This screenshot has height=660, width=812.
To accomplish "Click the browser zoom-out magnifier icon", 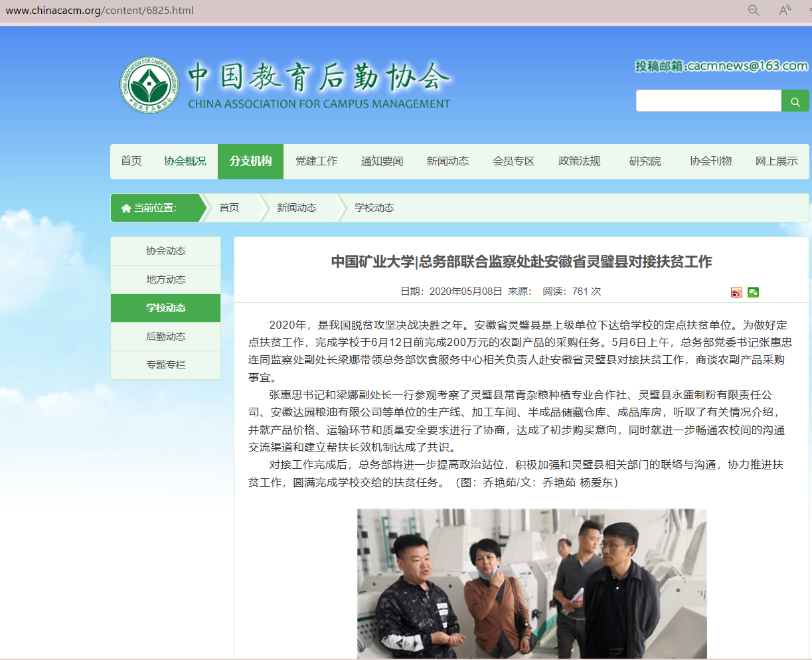I will (754, 11).
